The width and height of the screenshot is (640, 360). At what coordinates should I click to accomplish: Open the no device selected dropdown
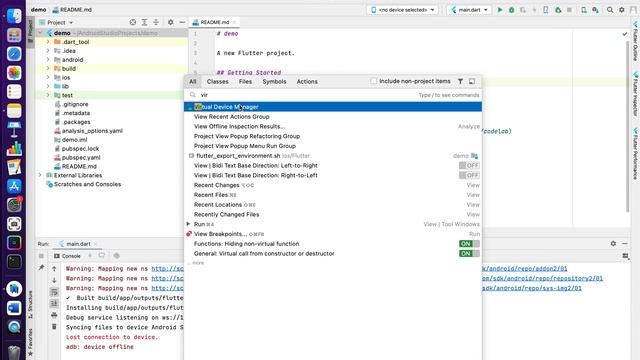402,10
